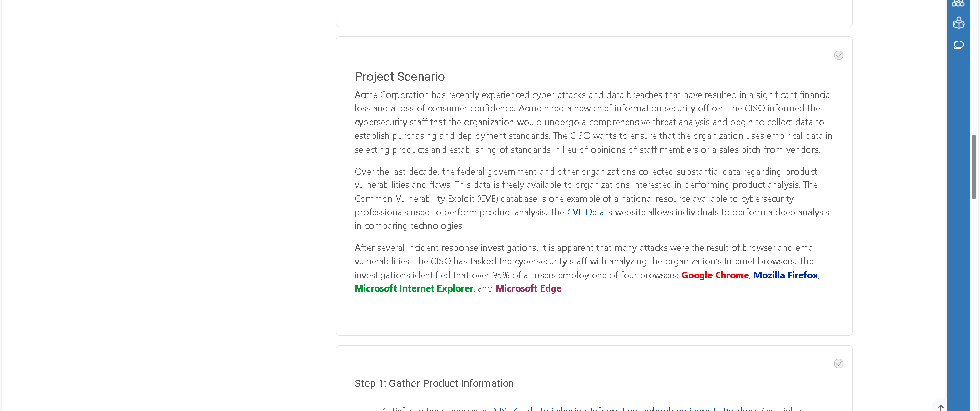Click the Step 1: Gather Product Information heading
This screenshot has width=980, height=411.
click(434, 383)
